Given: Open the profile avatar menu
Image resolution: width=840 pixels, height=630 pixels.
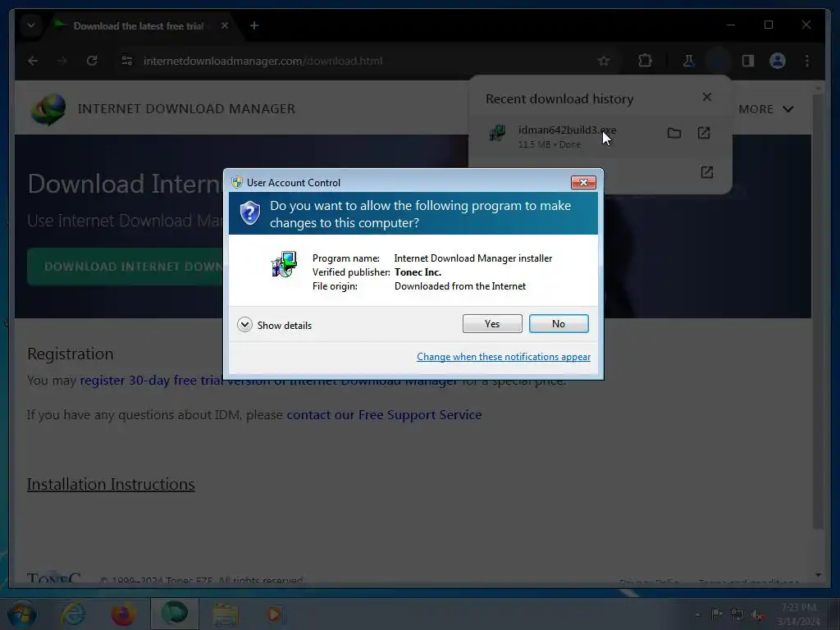Looking at the screenshot, I should 778,61.
